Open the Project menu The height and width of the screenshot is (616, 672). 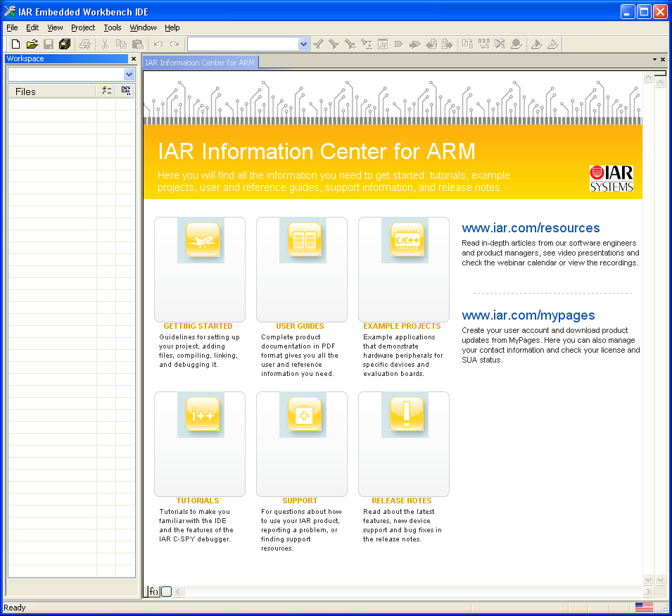[83, 27]
